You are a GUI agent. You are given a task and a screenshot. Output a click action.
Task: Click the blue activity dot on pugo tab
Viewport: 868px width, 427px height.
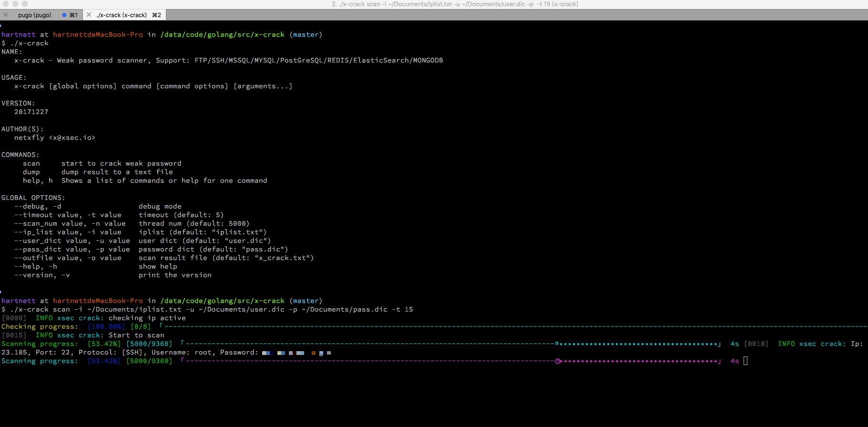(x=64, y=15)
